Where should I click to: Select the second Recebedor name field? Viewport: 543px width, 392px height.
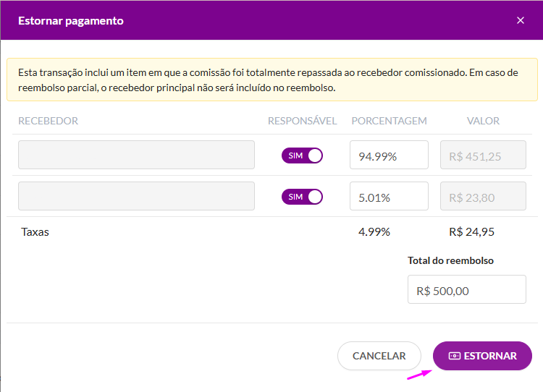pos(136,196)
